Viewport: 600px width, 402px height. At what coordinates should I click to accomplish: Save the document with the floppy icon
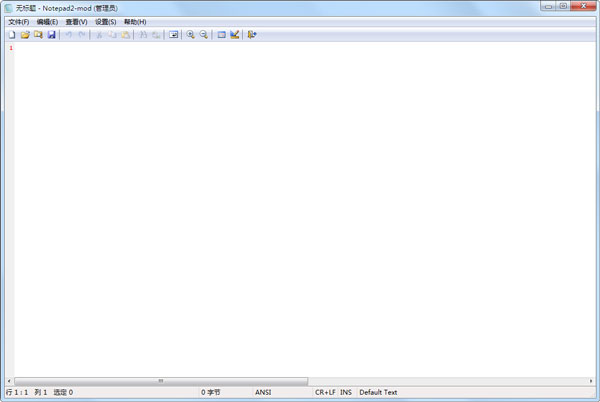[x=51, y=35]
